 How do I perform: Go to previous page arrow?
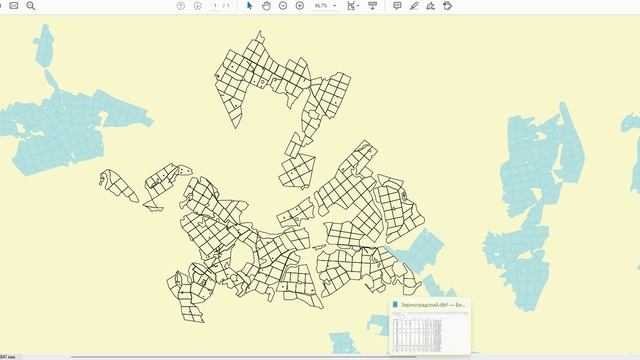click(x=181, y=6)
